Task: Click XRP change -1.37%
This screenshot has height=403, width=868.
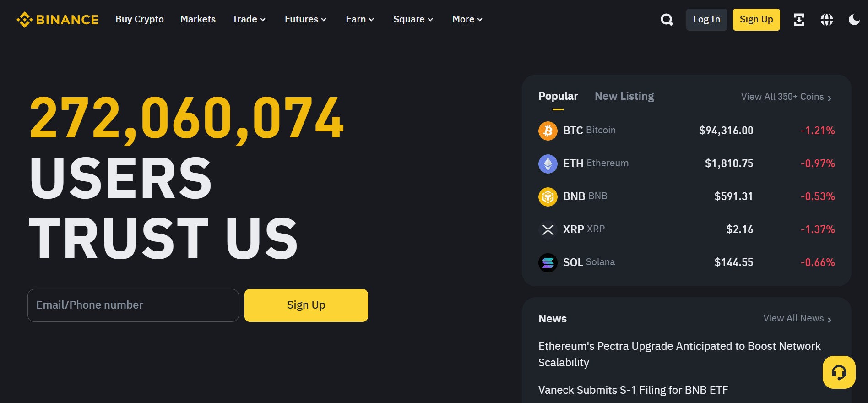Action: (x=818, y=229)
